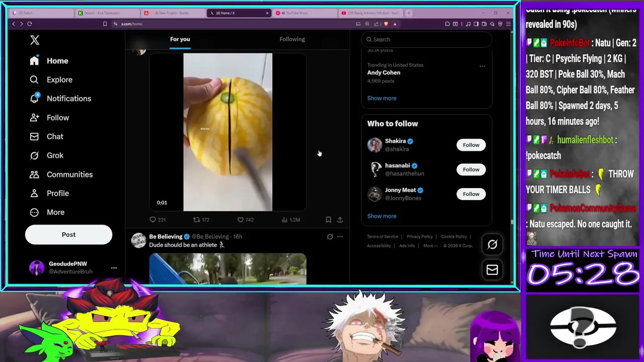Click the Post button
Screen dimensions: 644x362
click(x=68, y=234)
